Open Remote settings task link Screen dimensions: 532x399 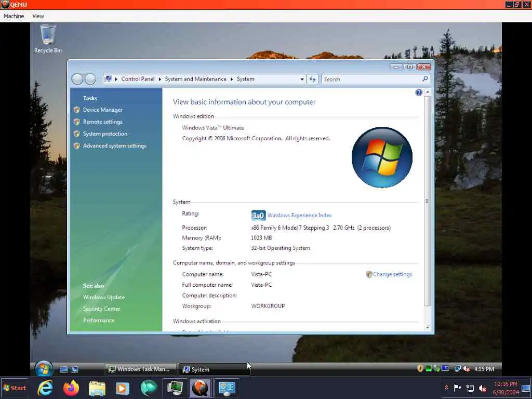[x=102, y=122]
